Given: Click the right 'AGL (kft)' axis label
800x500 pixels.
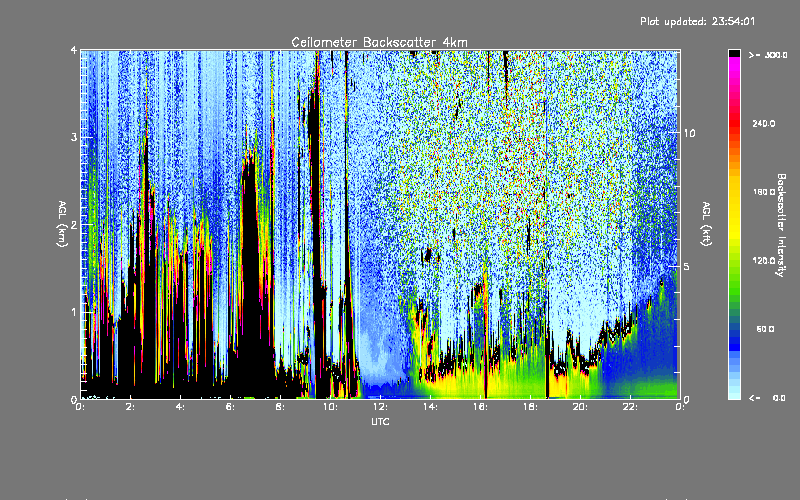Looking at the screenshot, I should tap(706, 223).
